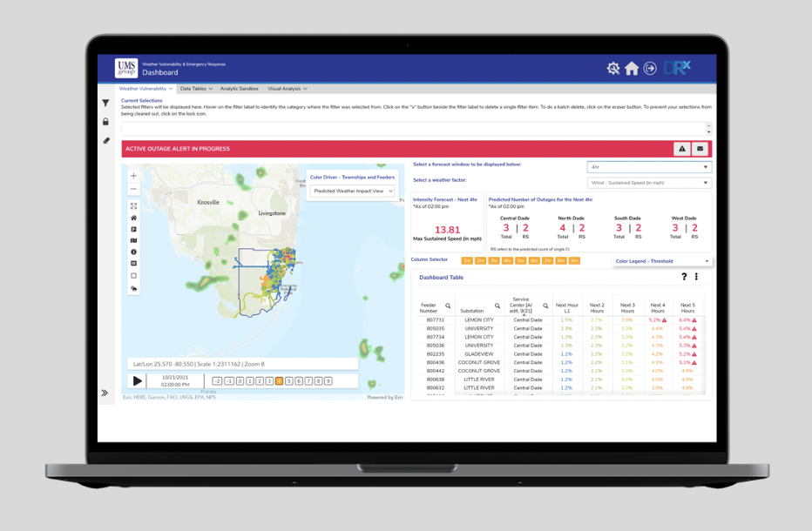Open the filter funnel in left sidebar

coord(105,104)
